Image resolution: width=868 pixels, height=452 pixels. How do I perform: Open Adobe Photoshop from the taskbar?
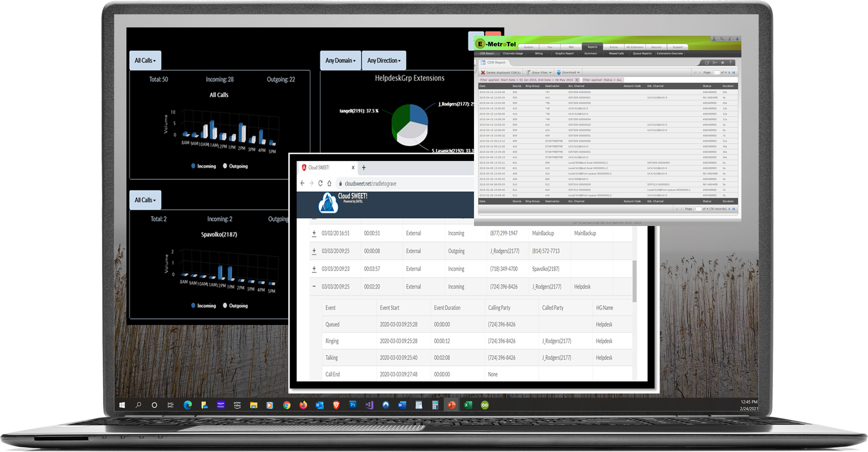(353, 405)
